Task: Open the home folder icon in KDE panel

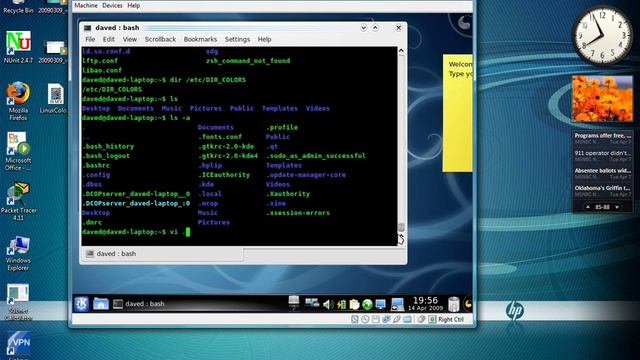Action: [100, 304]
